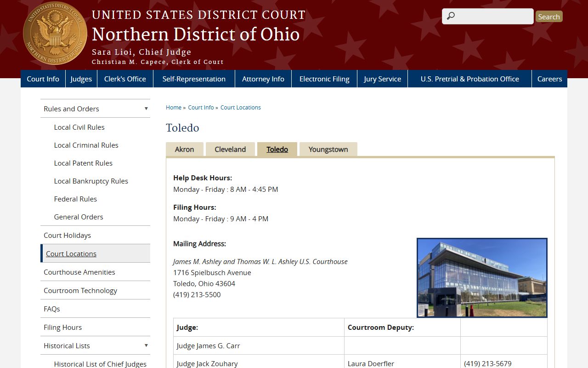The height and width of the screenshot is (368, 588).
Task: Click the Search button
Action: tap(549, 17)
